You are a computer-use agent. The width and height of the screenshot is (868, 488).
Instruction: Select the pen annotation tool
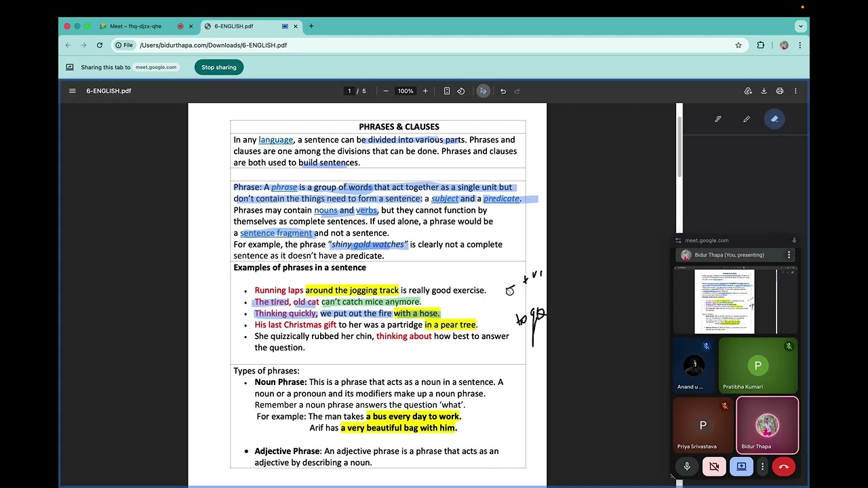718,119
